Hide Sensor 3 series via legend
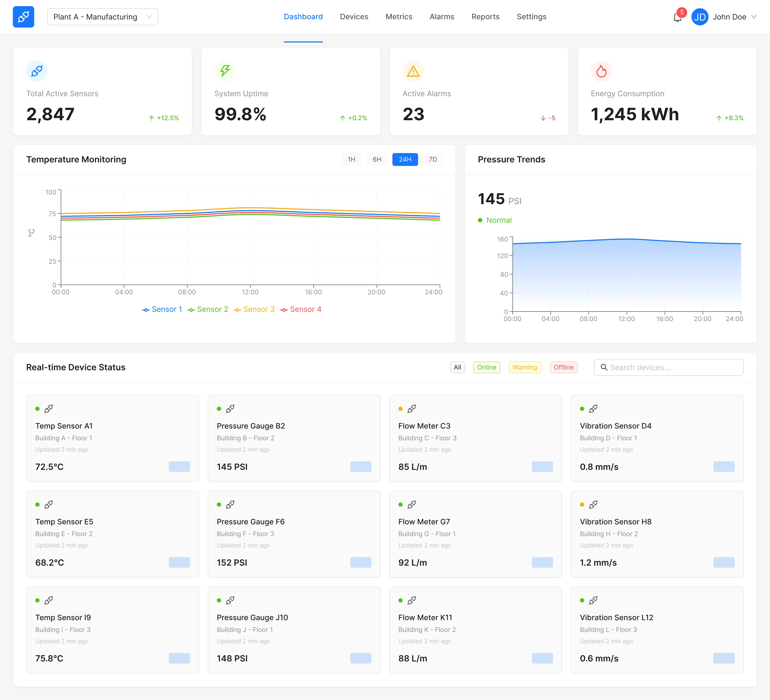This screenshot has height=700, width=770. [254, 309]
